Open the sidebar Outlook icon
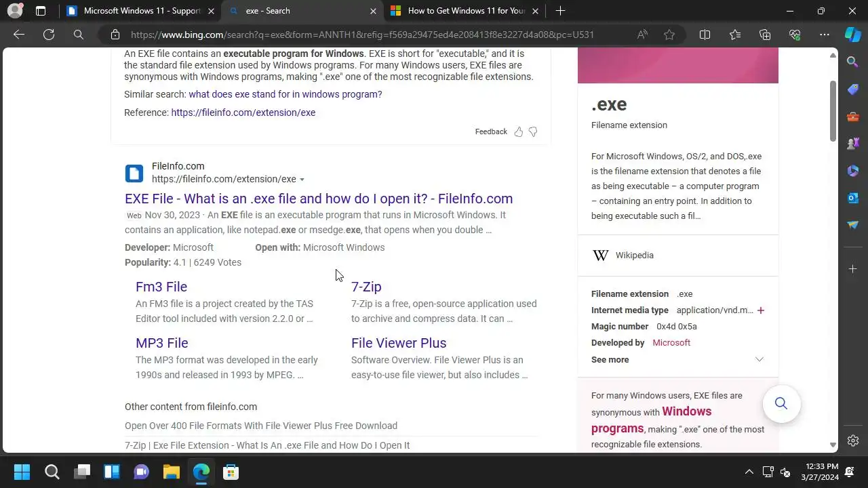Image resolution: width=868 pixels, height=488 pixels. coord(853,198)
